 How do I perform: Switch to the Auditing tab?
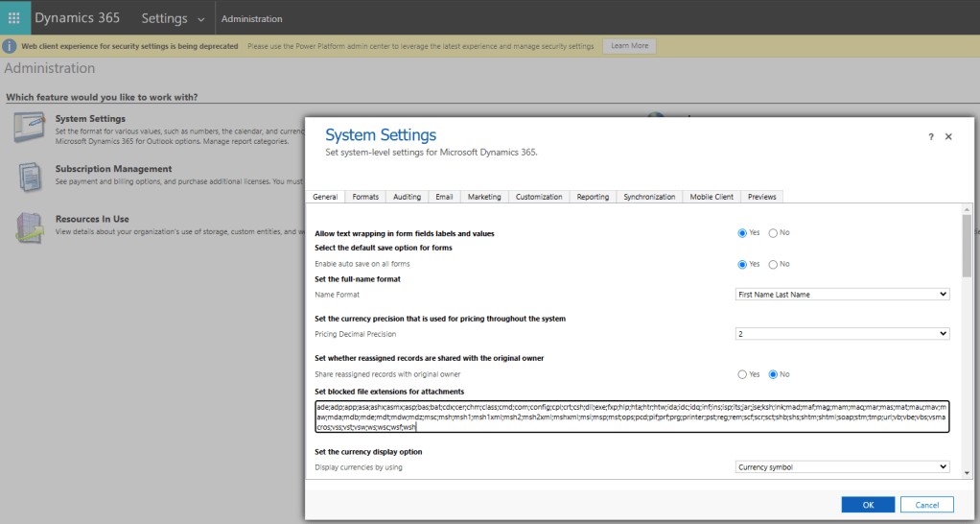pyautogui.click(x=407, y=197)
